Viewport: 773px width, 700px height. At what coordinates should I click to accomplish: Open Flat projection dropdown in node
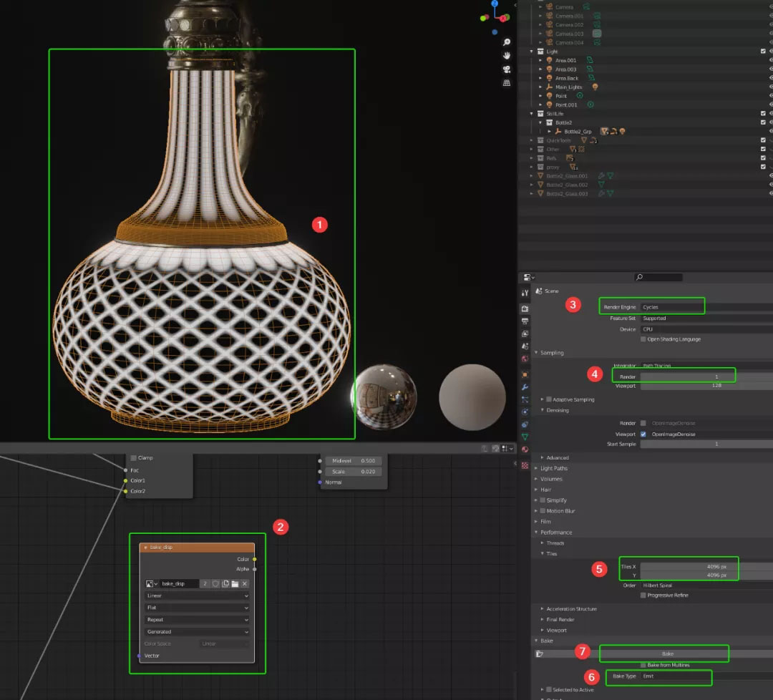(198, 608)
